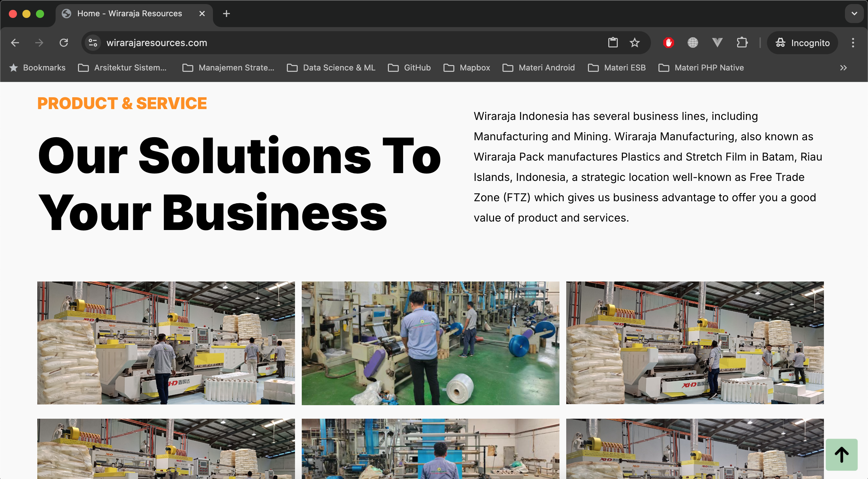Open the Materi Android bookmark folder
The height and width of the screenshot is (479, 868).
coord(539,68)
